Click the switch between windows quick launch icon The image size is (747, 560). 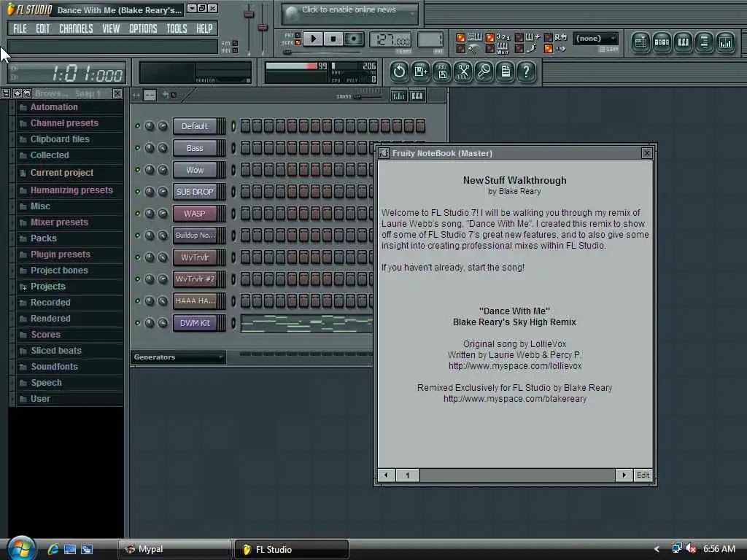point(88,549)
